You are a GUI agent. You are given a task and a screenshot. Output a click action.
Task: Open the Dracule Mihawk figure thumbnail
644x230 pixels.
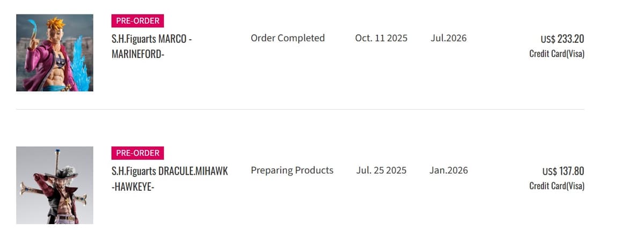point(54,185)
